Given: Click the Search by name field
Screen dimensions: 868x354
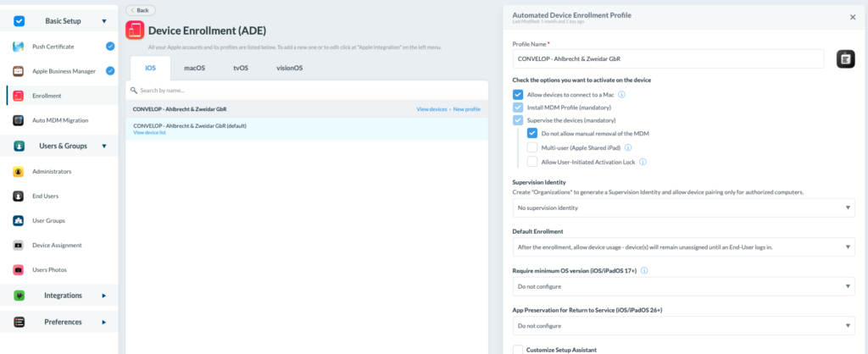Looking at the screenshot, I should pyautogui.click(x=305, y=90).
